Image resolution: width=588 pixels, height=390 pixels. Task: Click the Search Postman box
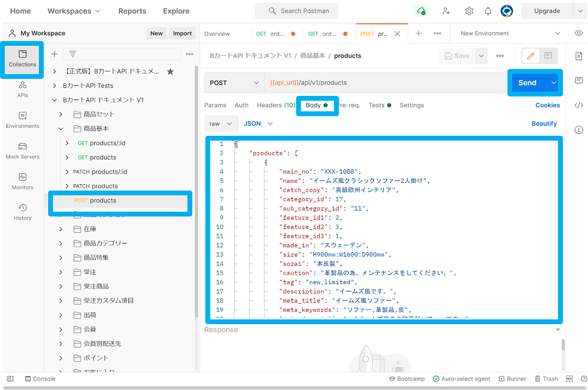pyautogui.click(x=296, y=11)
